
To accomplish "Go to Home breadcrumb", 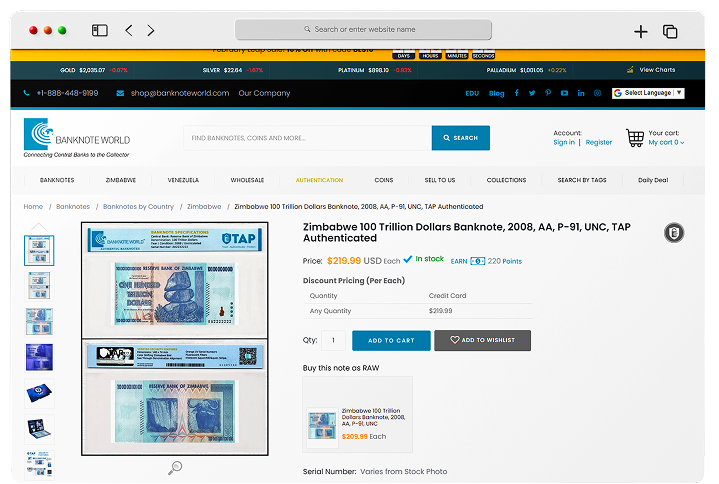I will [x=33, y=207].
